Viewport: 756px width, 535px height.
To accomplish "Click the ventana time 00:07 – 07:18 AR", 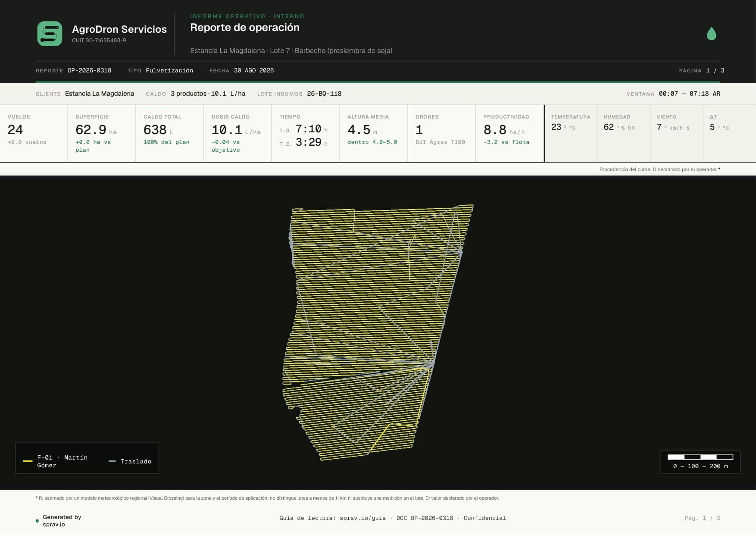I will click(689, 94).
